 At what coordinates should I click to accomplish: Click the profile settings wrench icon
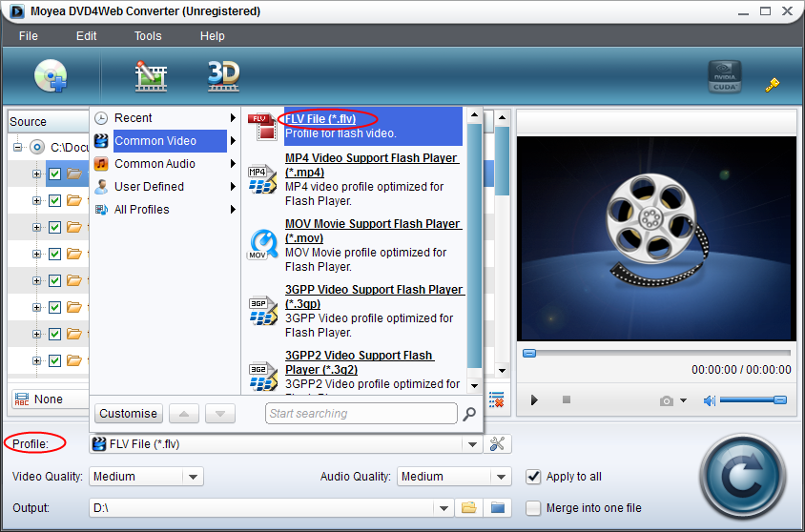497,443
